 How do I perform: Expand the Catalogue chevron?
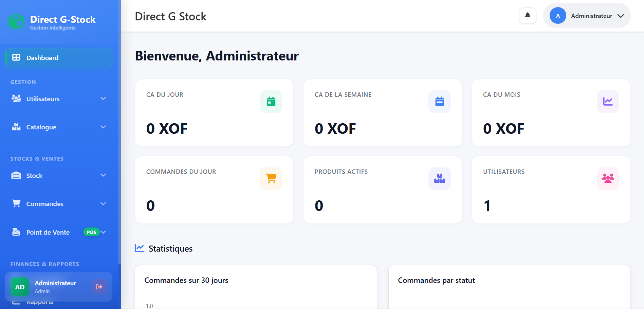pos(103,127)
